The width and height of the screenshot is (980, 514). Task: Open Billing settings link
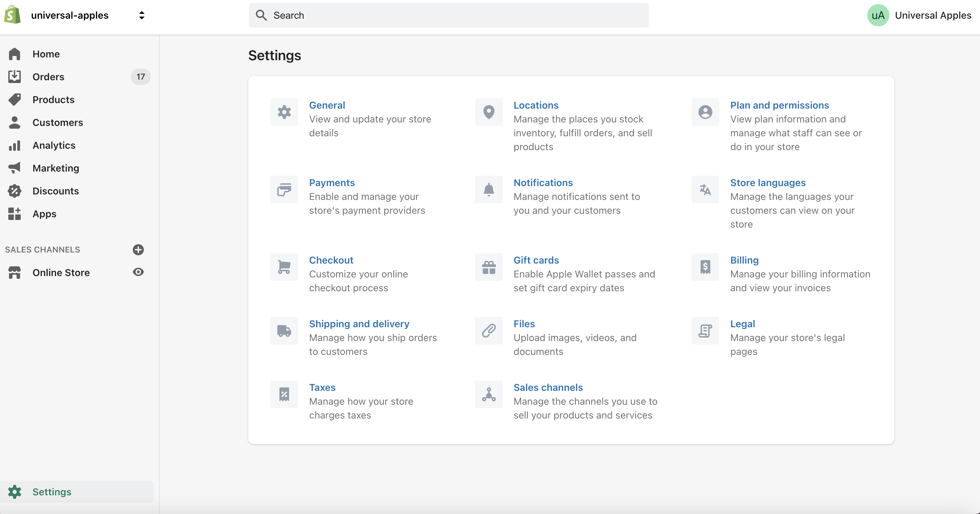tap(744, 260)
